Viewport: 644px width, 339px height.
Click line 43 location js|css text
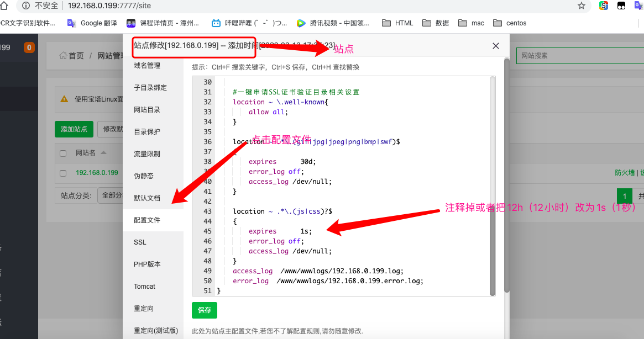pos(282,211)
